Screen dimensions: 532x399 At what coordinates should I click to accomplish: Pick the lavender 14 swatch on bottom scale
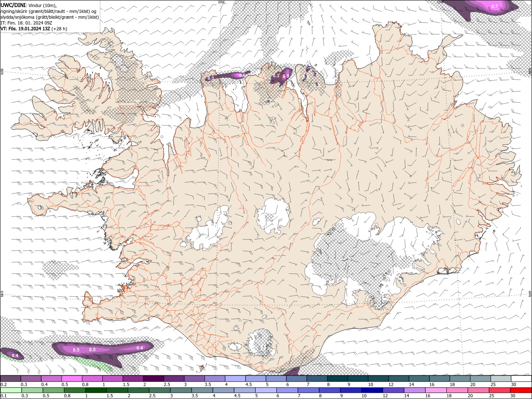pos(414,390)
